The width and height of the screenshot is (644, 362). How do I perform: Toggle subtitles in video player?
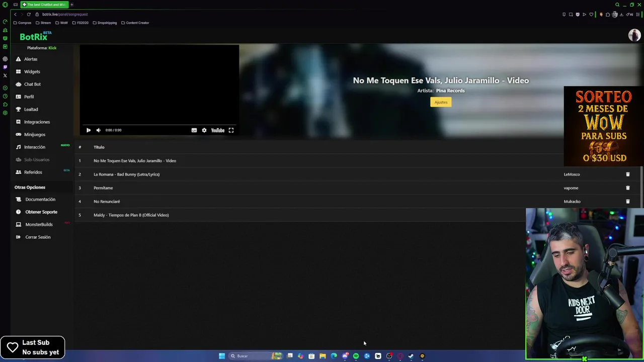pos(194,130)
